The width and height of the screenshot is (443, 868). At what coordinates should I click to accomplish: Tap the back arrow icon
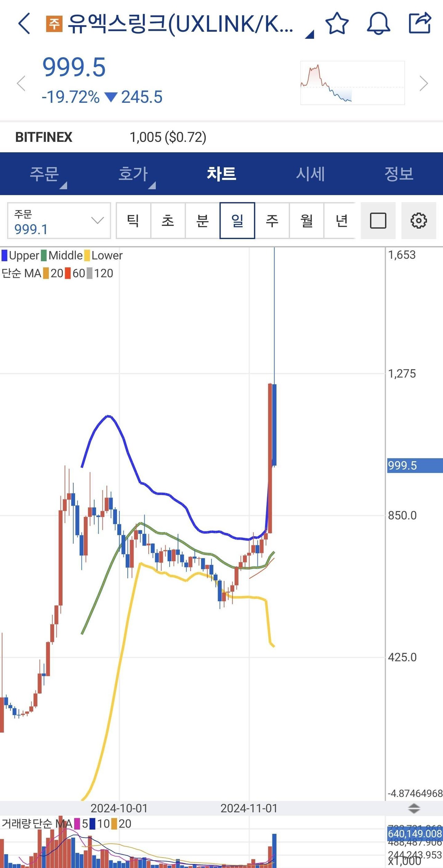[x=24, y=24]
